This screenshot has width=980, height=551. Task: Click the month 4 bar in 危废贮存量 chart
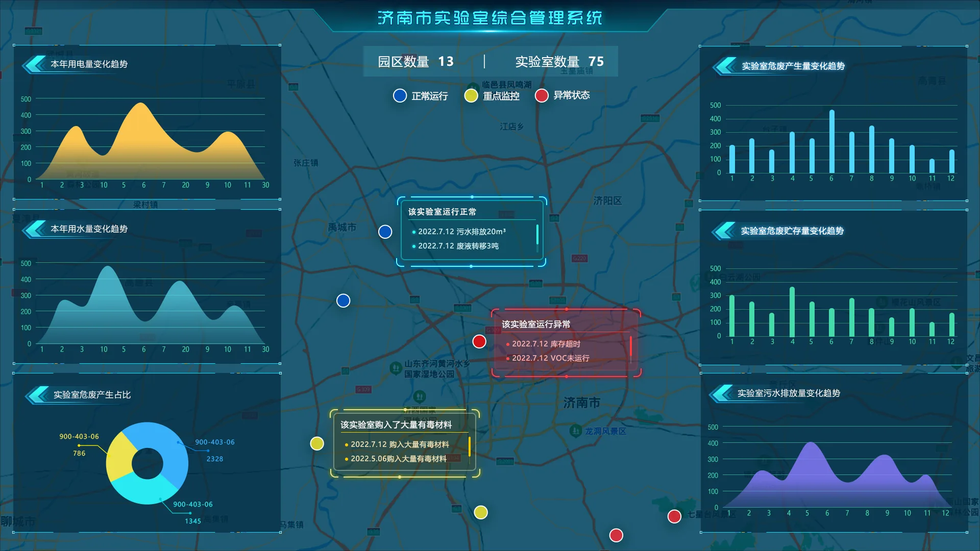[x=792, y=312]
